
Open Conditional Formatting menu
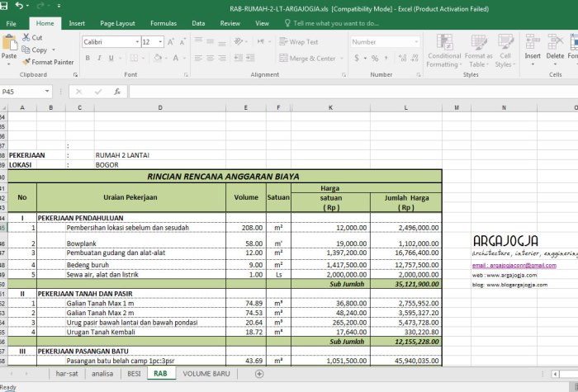pyautogui.click(x=444, y=51)
